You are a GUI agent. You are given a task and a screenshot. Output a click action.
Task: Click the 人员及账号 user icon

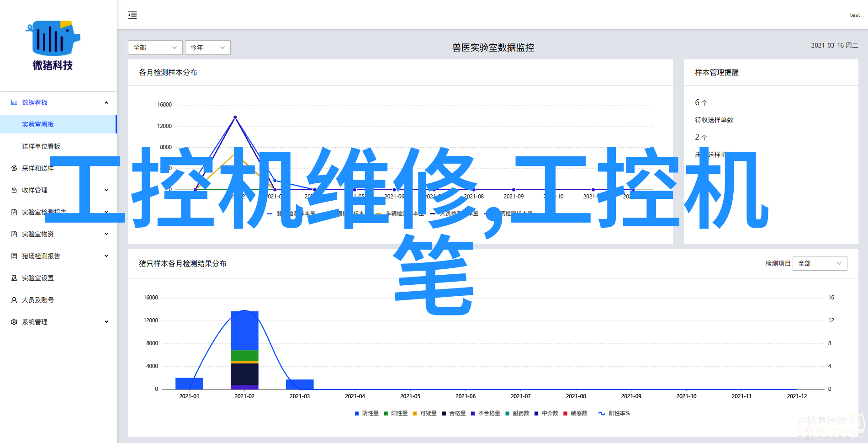(x=14, y=300)
